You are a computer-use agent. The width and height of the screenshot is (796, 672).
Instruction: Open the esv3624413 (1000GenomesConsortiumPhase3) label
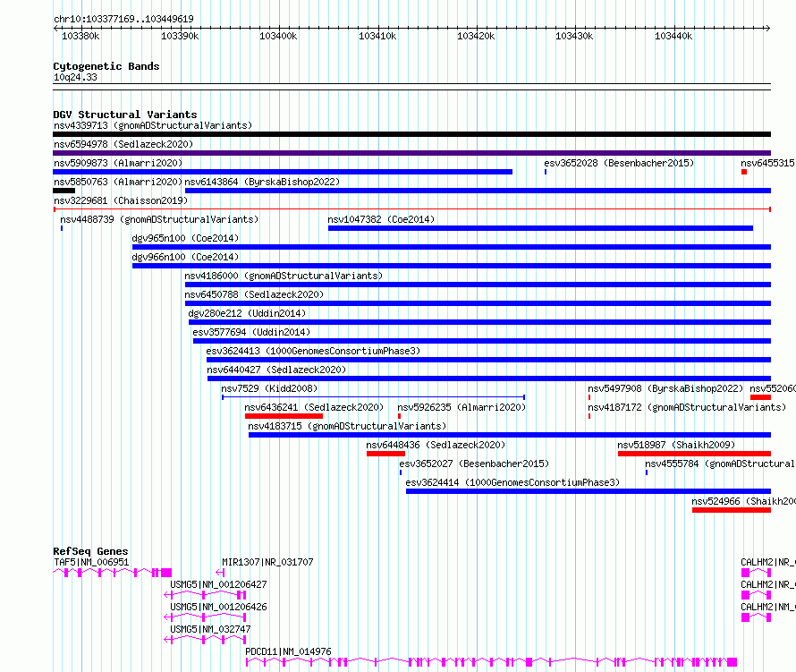[313, 351]
